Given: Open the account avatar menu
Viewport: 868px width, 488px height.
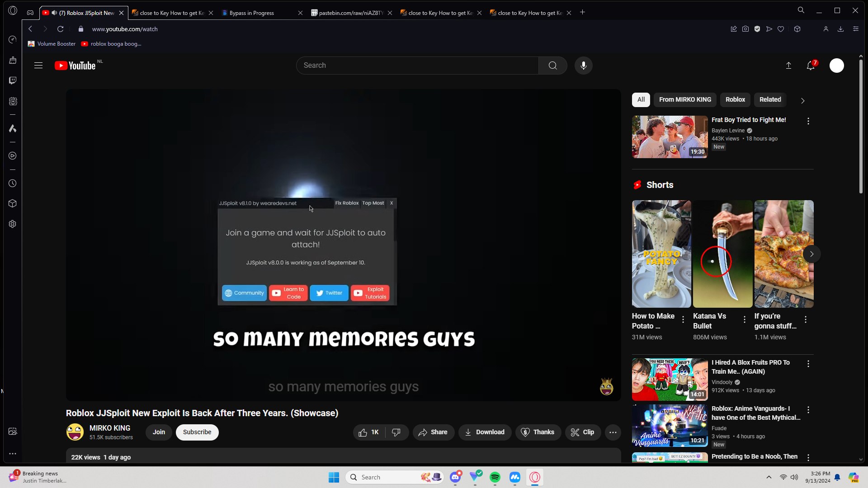Looking at the screenshot, I should click(837, 66).
